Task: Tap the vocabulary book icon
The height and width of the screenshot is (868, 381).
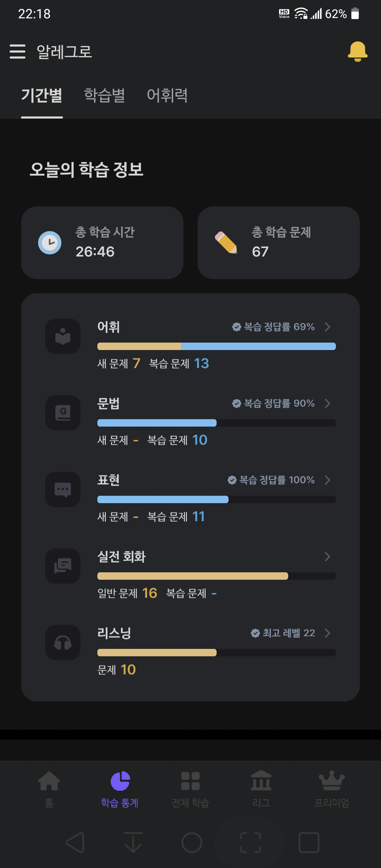Action: click(63, 336)
